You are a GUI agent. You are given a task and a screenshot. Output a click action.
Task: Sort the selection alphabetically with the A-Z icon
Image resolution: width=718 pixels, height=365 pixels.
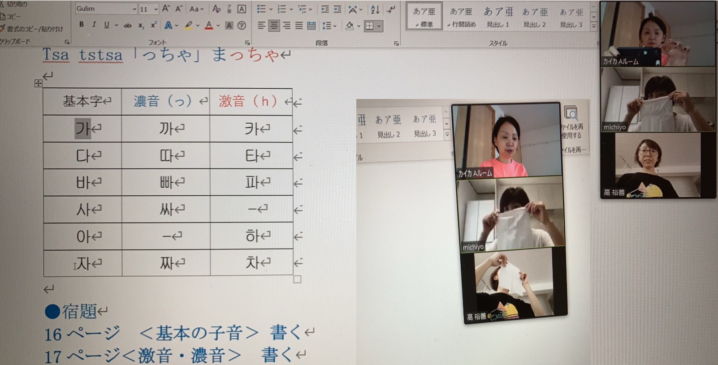375,9
